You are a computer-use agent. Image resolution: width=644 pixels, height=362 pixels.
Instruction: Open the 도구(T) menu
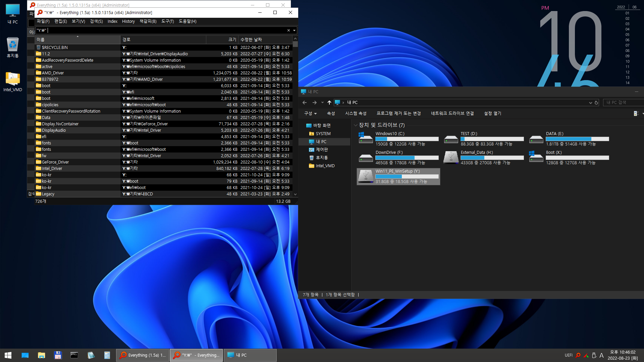[x=168, y=21]
